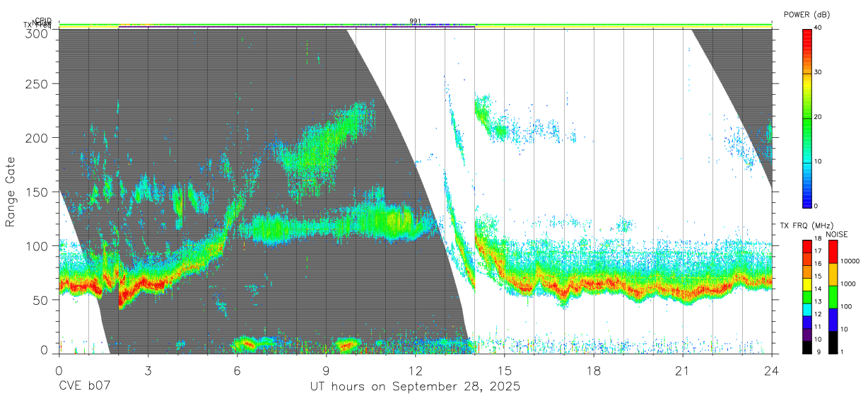Select the 50 range gate tick label
Screen dimensions: 868x401
pyautogui.click(x=40, y=300)
